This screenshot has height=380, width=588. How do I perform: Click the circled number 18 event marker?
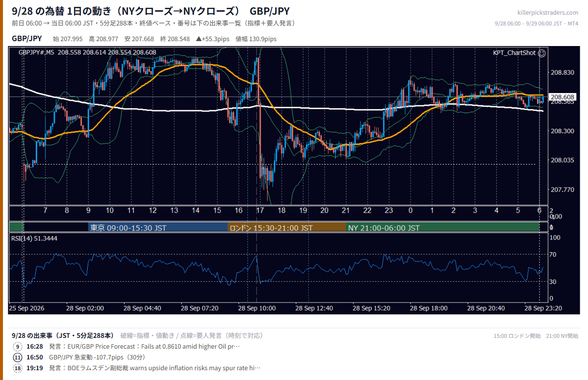pos(18,368)
